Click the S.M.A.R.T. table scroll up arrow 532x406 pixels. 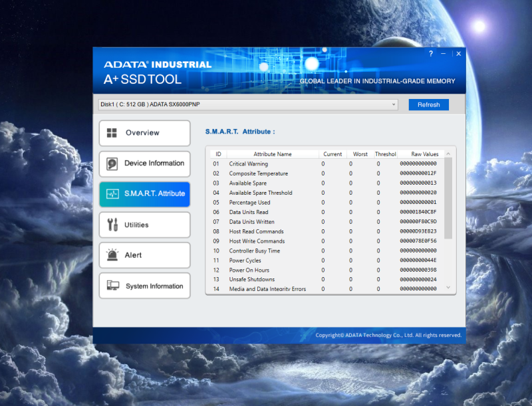coord(448,154)
